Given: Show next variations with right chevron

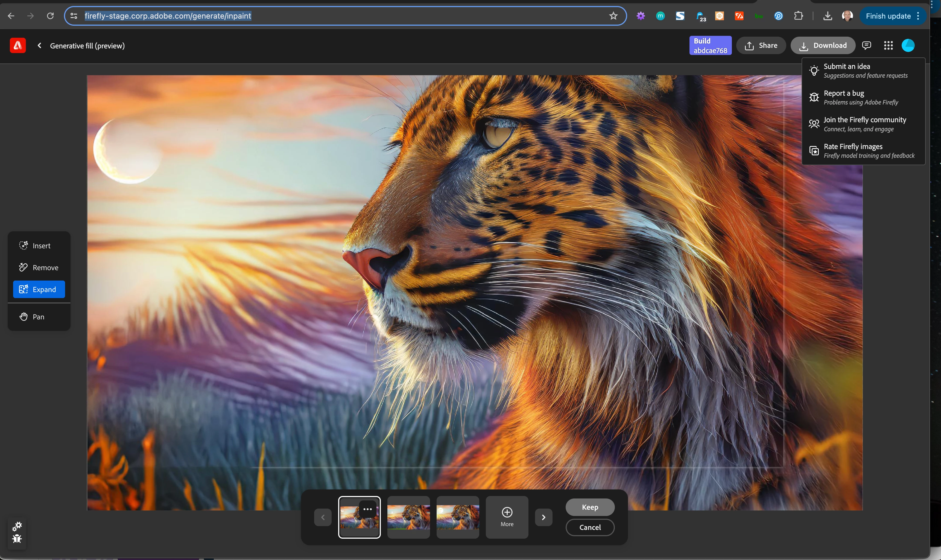Looking at the screenshot, I should tap(543, 517).
